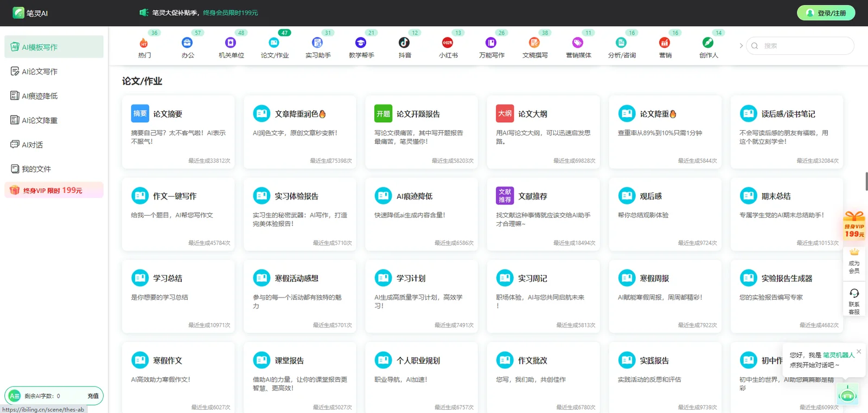Viewport: 868px width, 413px height.
Task: Open the 期末总结 template
Action: [x=787, y=214]
